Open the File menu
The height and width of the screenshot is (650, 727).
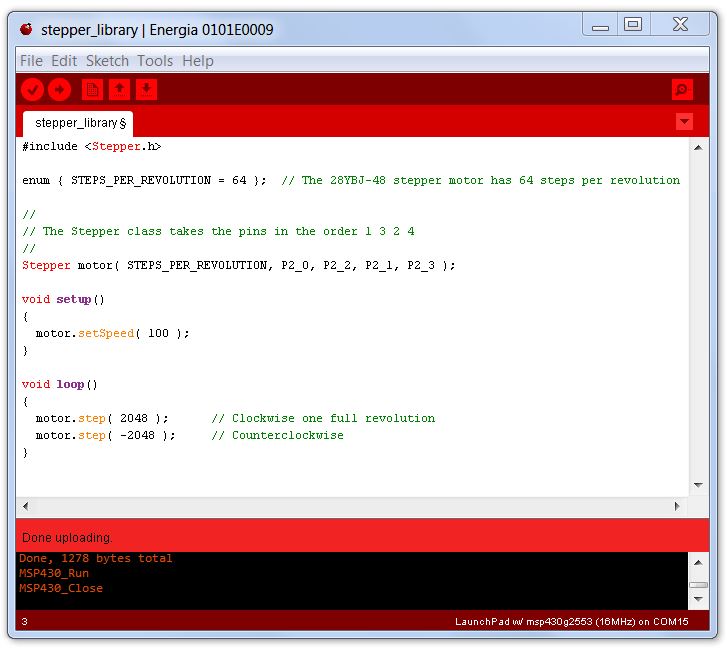pos(31,61)
